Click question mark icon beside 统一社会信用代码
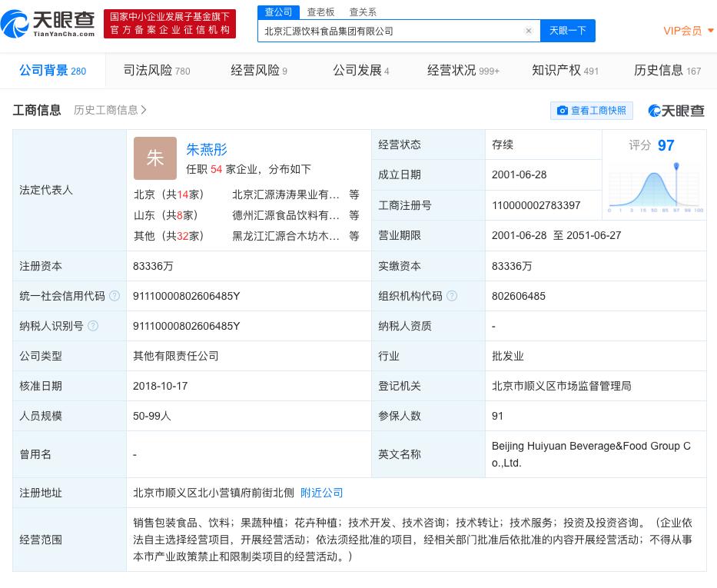The image size is (717, 588). point(115,295)
